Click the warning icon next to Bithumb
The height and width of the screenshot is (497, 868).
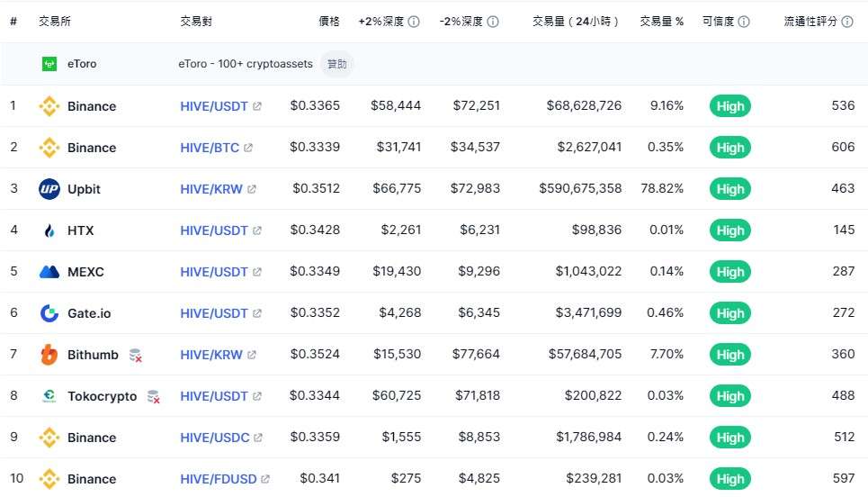point(135,355)
